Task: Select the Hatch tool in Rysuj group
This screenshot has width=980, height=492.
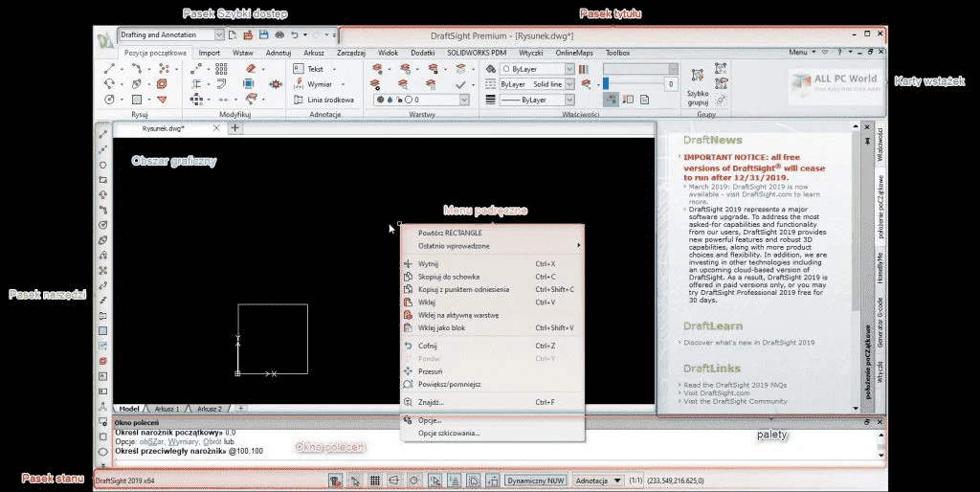Action: (x=136, y=100)
